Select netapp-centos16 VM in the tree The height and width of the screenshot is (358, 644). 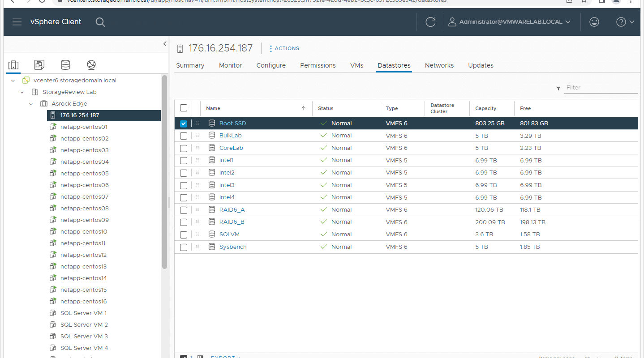83,302
